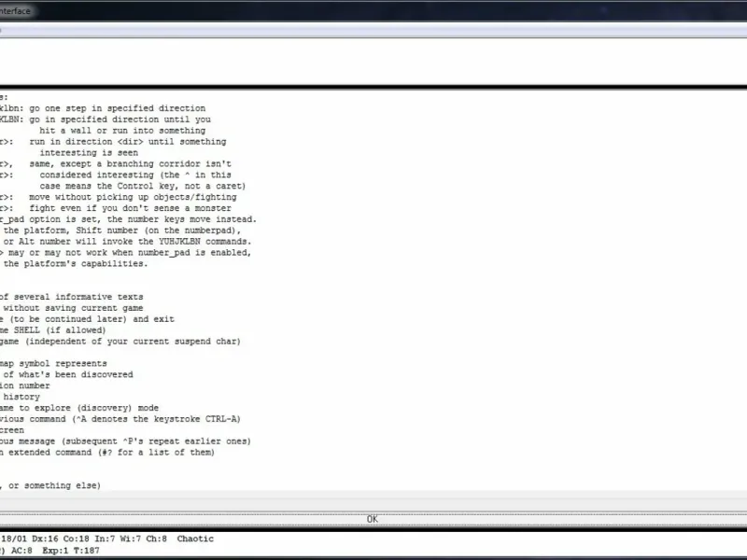Viewport: 747px width, 560px height.
Task: Click the 'Dx:16' stat in status line
Action: coord(46,539)
